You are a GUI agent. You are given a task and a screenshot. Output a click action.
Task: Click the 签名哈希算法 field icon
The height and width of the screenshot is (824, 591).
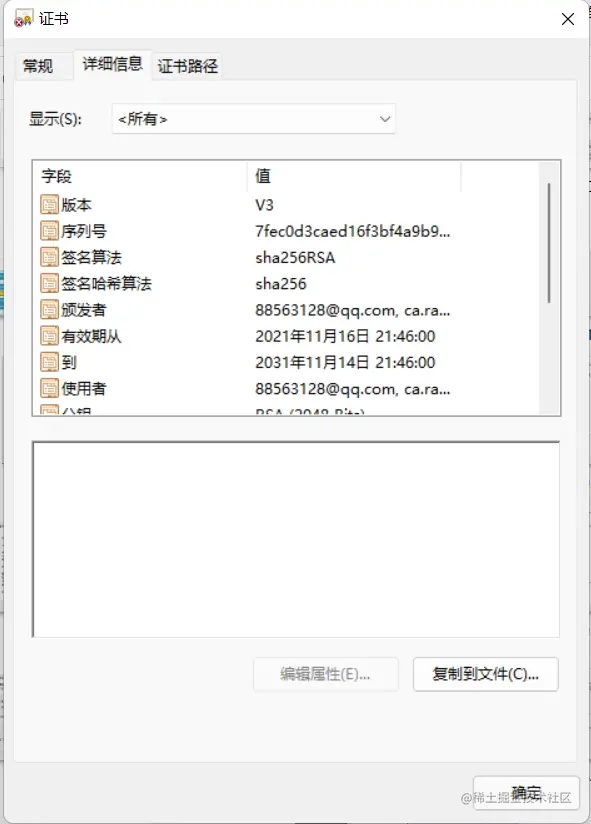click(49, 283)
